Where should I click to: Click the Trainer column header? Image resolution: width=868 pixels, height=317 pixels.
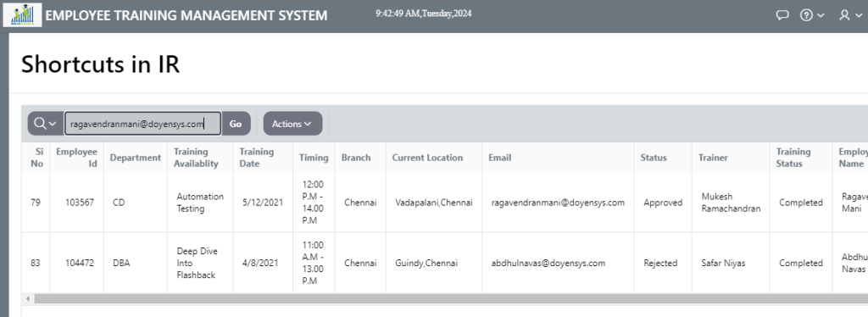pyautogui.click(x=713, y=158)
